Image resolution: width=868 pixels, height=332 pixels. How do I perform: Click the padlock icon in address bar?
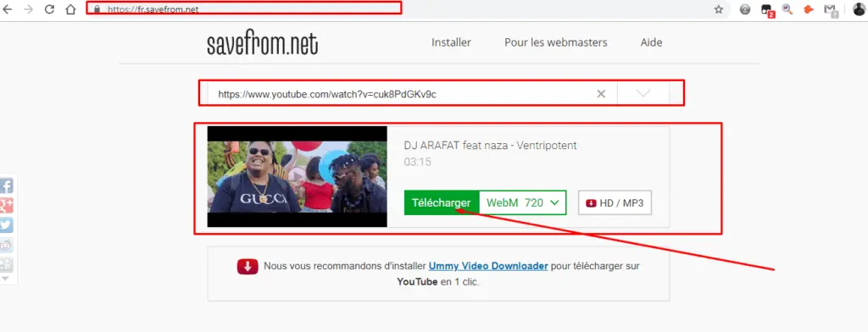click(x=97, y=9)
